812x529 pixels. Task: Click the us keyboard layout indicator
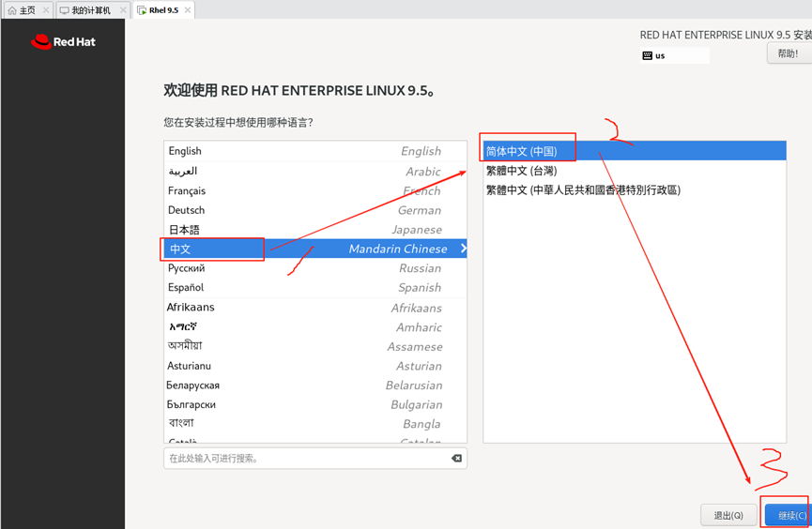pos(674,55)
